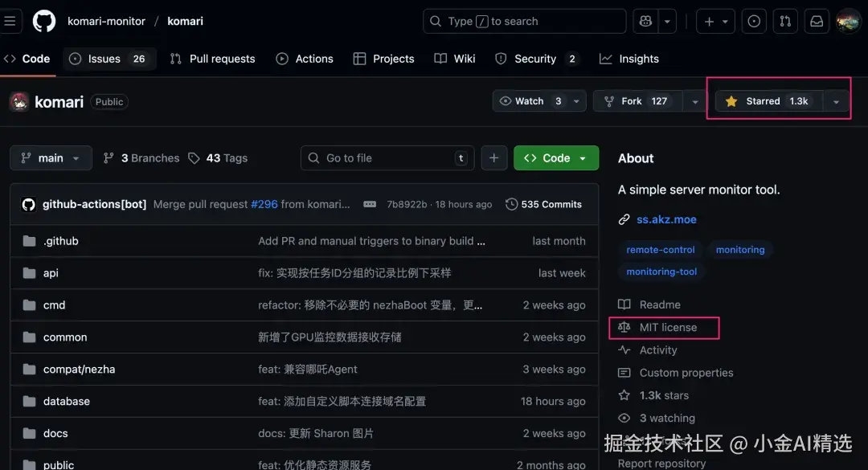This screenshot has width=868, height=470.
Task: Open the green Code dropdown
Action: [556, 158]
